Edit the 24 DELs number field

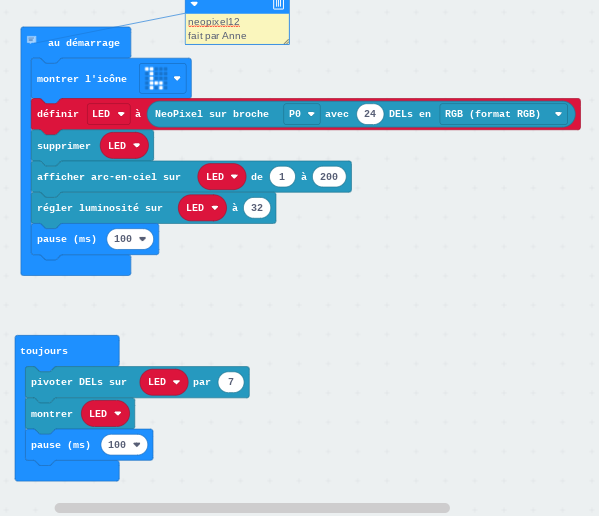point(370,114)
